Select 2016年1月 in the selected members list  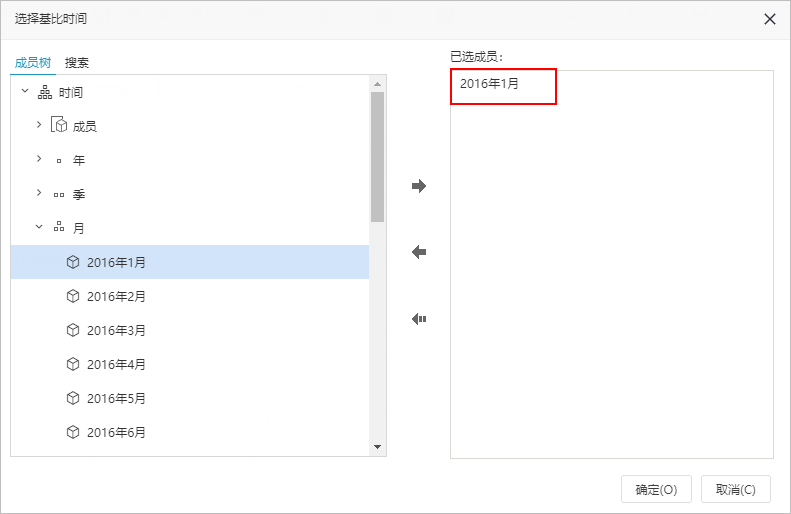pyautogui.click(x=489, y=84)
